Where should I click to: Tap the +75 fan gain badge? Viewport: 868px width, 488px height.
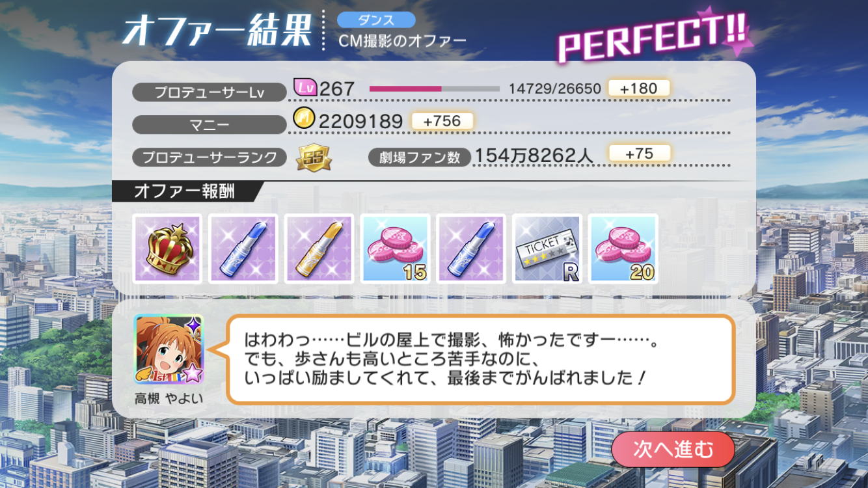[639, 154]
